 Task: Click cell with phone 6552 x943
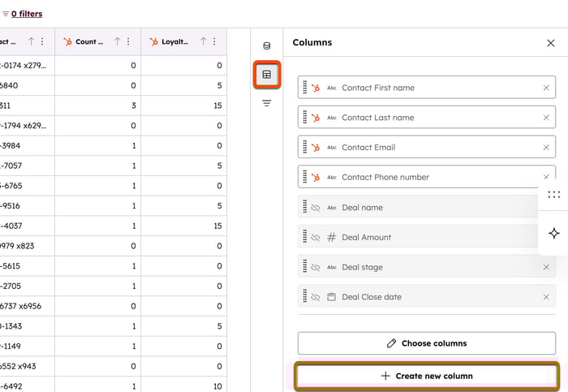click(x=27, y=366)
